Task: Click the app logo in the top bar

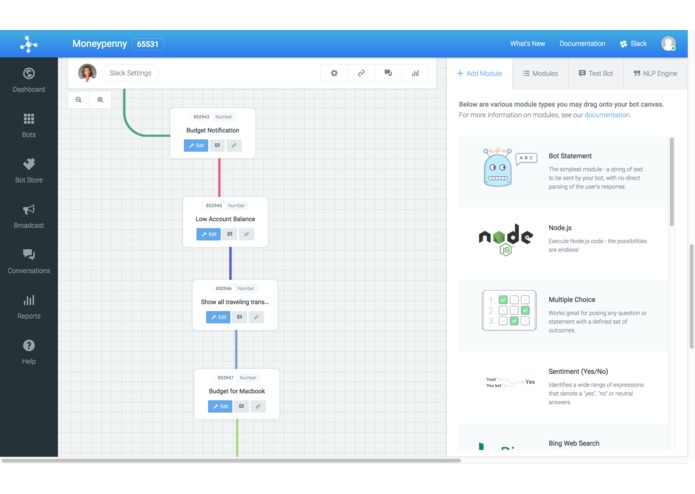Action: pyautogui.click(x=29, y=44)
